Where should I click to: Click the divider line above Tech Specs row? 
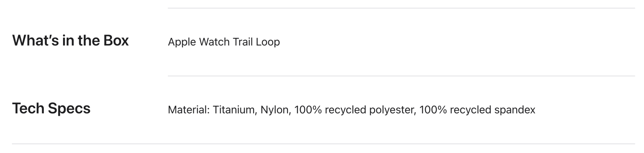point(401,76)
